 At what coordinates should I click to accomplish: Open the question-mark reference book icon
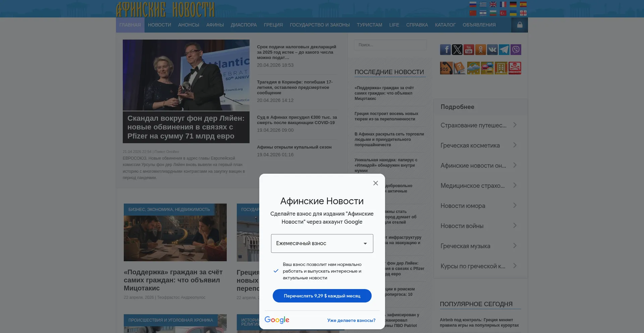(460, 68)
